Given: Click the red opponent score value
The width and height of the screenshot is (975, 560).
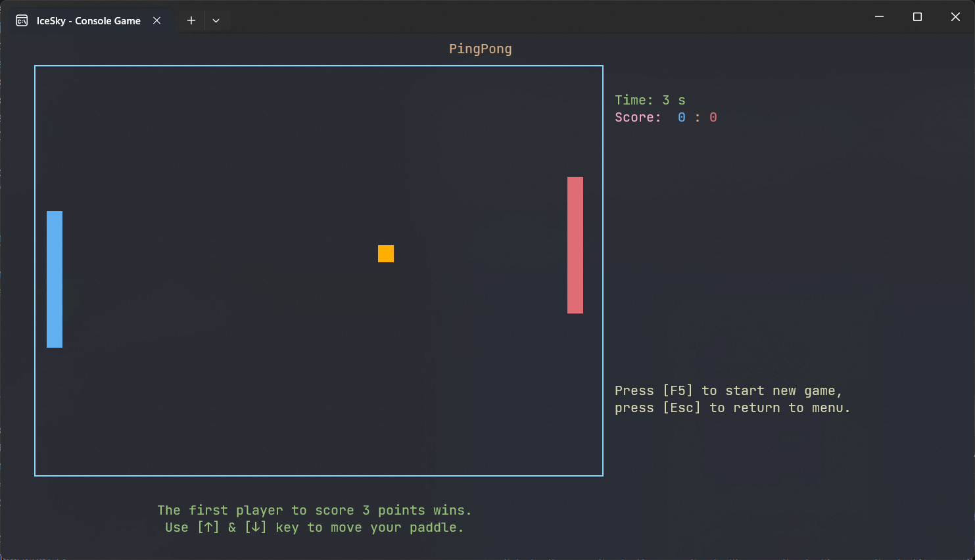Looking at the screenshot, I should pyautogui.click(x=713, y=117).
